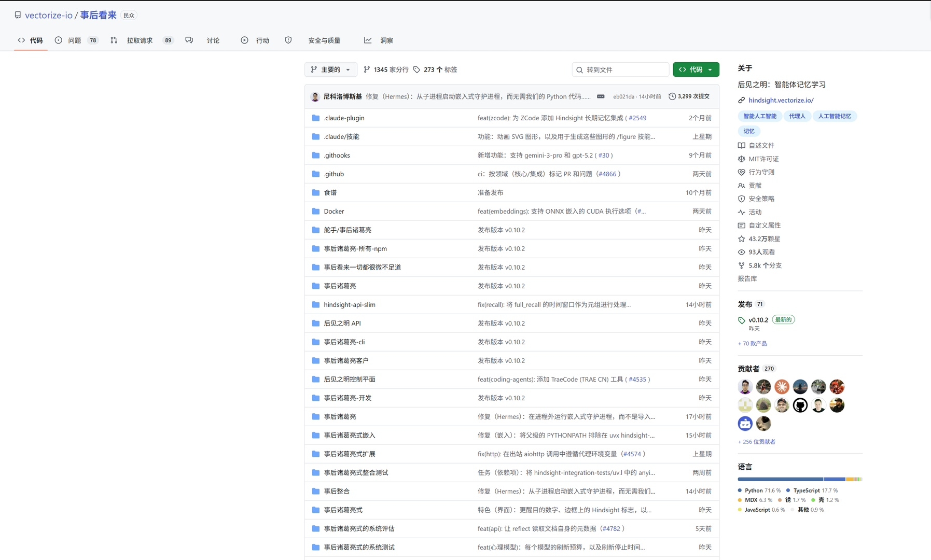This screenshot has width=931, height=560.
Task: Click the Python segment of language bar
Action: tap(780, 479)
